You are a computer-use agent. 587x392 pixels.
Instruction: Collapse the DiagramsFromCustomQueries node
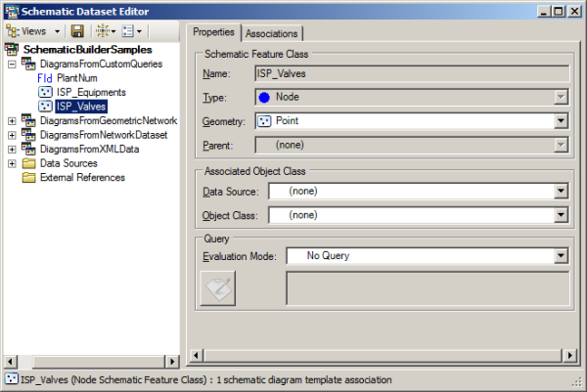(12, 64)
